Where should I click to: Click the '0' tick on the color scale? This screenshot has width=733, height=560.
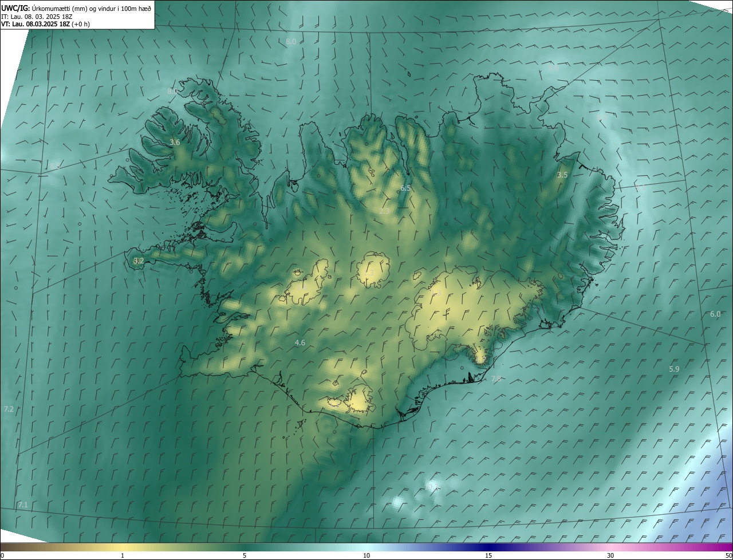pyautogui.click(x=2, y=555)
